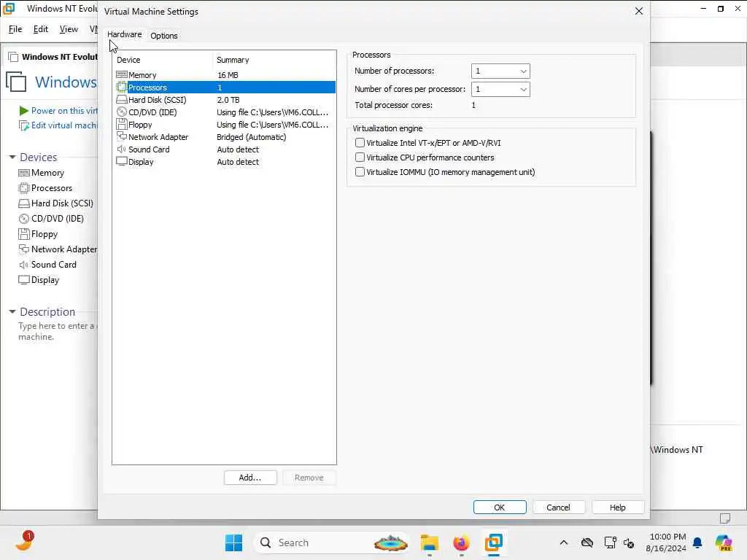This screenshot has width=747, height=560.
Task: Enable Virtualize CPU performance counters
Action: [360, 157]
